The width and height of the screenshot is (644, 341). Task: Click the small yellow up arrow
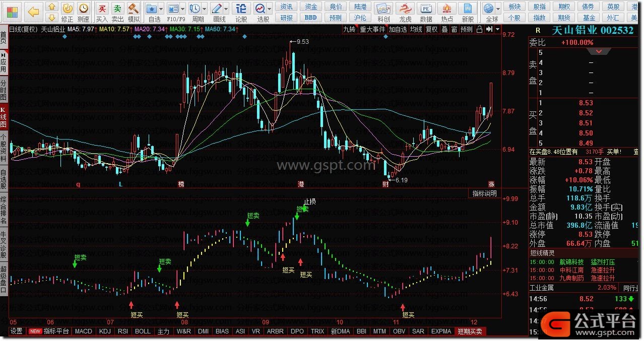point(51,7)
